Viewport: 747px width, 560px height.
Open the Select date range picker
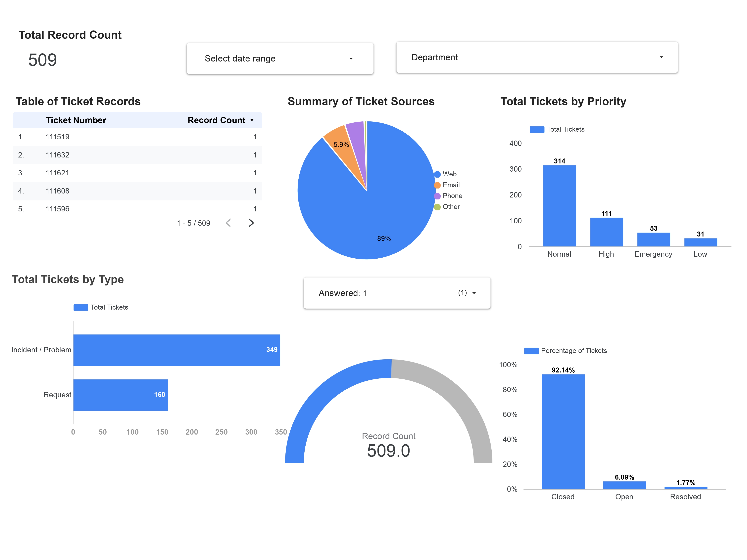click(279, 58)
